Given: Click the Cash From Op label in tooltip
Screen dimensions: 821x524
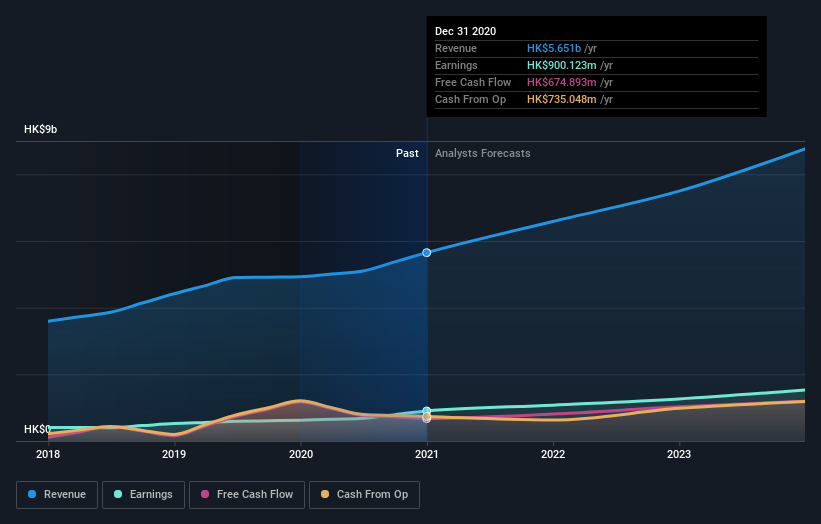Looking at the screenshot, I should tap(471, 99).
